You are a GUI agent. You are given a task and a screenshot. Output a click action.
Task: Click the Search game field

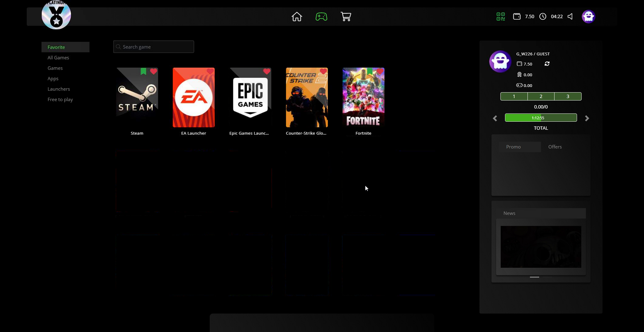[x=154, y=47]
